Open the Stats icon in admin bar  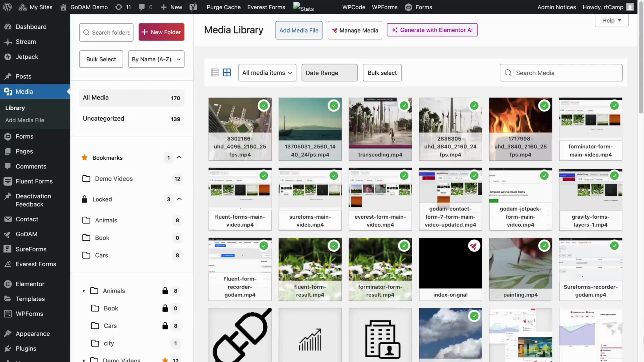303,7
